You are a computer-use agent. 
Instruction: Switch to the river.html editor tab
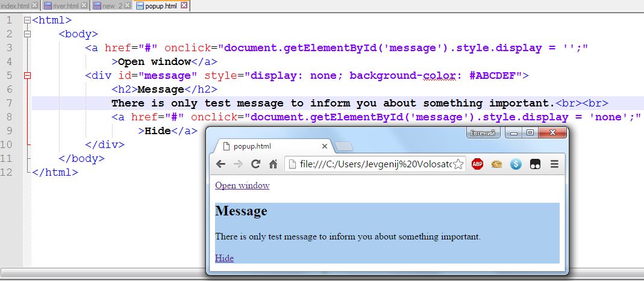tap(63, 5)
